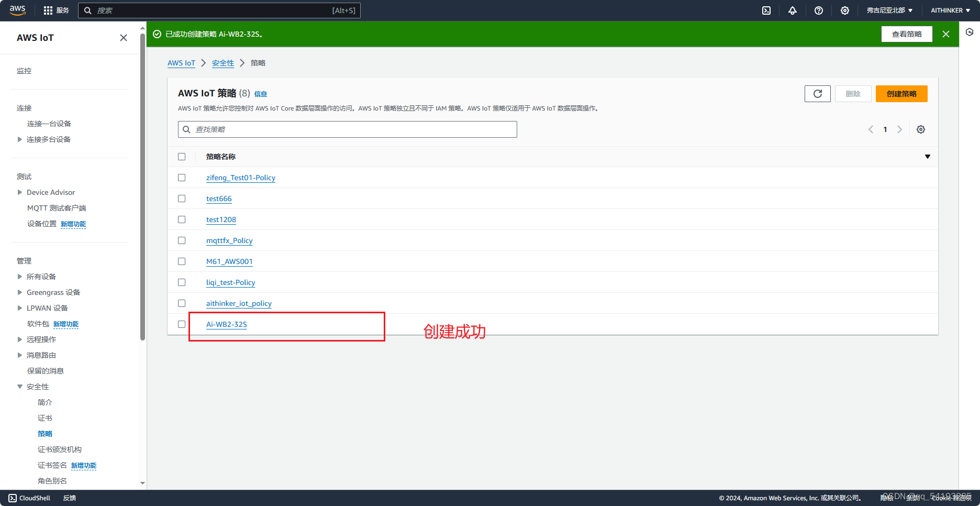Launch CloudShell from top bar icon

[766, 10]
